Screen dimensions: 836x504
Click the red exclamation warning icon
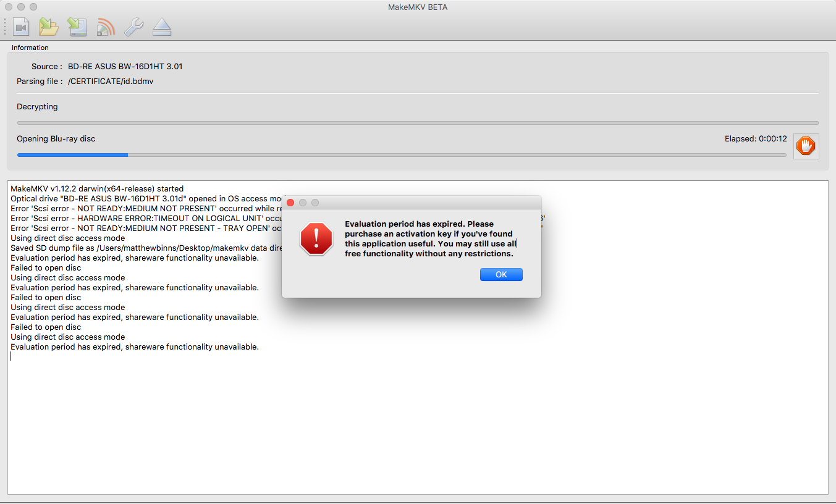[316, 238]
